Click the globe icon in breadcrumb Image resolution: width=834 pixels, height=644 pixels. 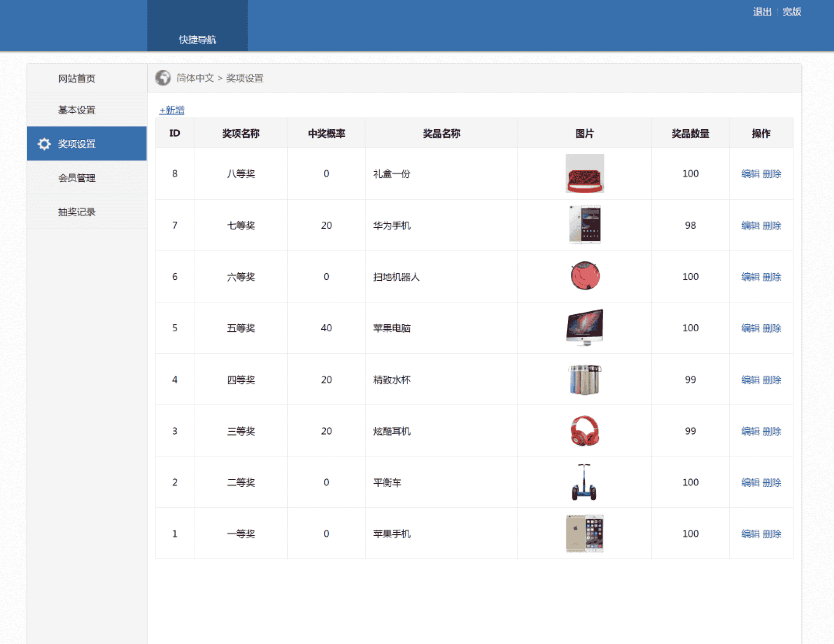(163, 78)
